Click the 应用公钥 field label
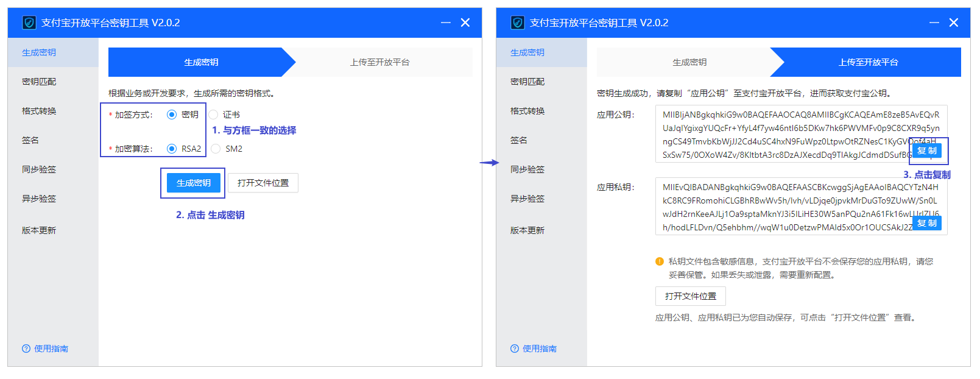 [616, 115]
